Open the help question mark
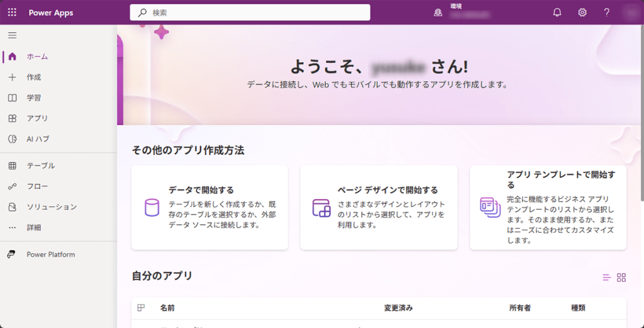Viewport: 644px width, 328px height. 607,13
